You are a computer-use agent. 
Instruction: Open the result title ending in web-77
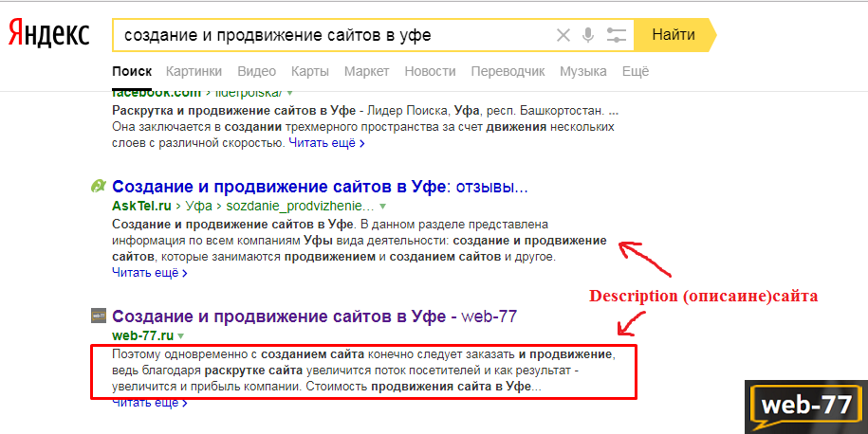point(314,316)
